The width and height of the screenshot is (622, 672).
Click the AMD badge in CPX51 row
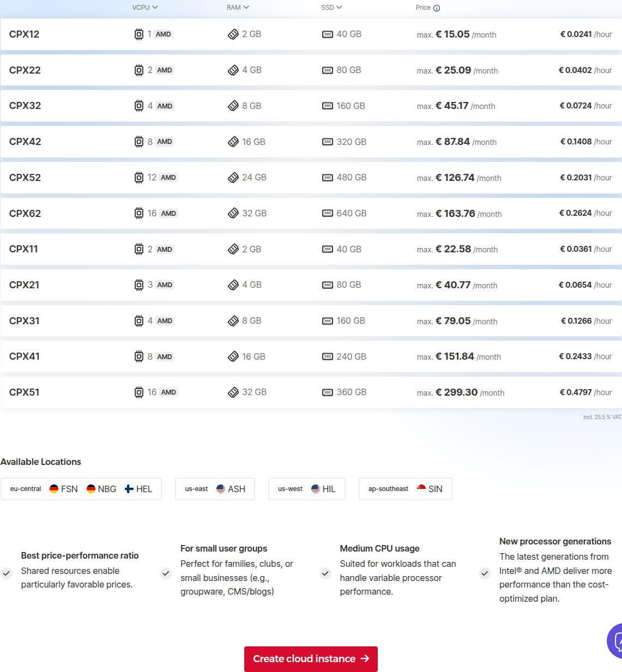168,392
